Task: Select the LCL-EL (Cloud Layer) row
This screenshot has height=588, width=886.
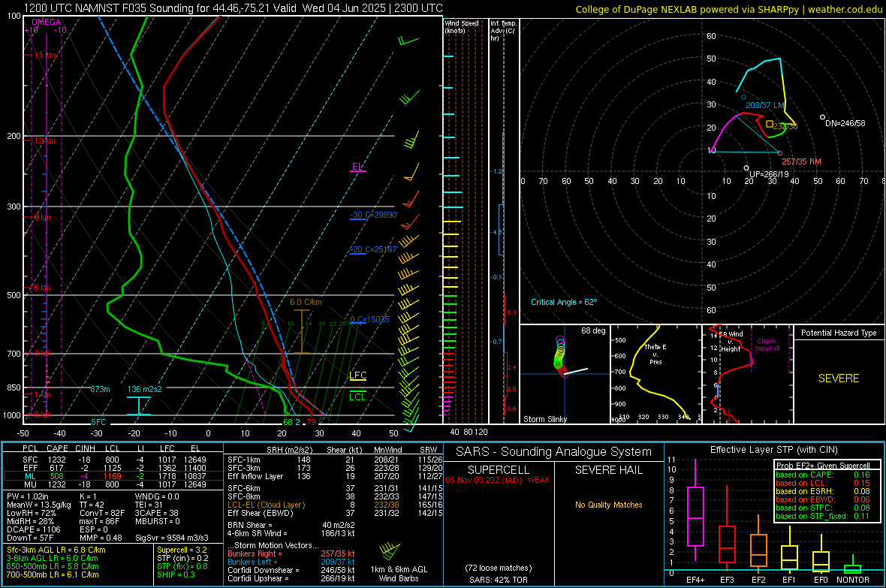Action: [x=335, y=505]
